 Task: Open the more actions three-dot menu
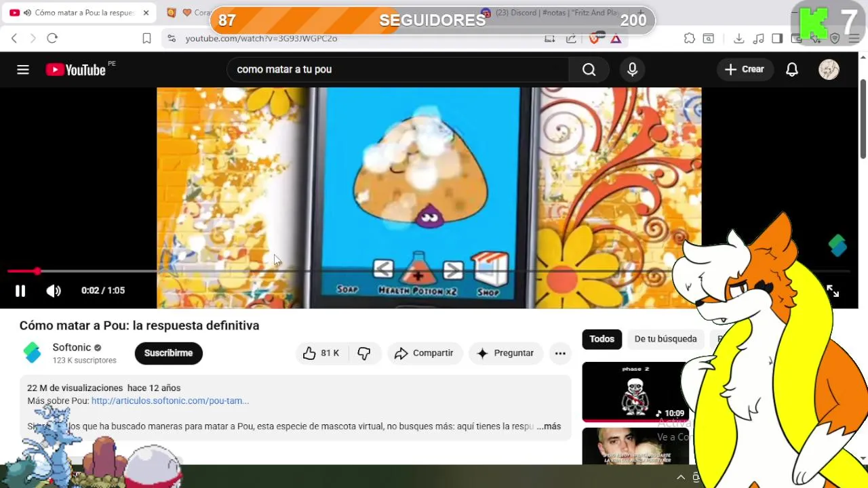pyautogui.click(x=560, y=353)
